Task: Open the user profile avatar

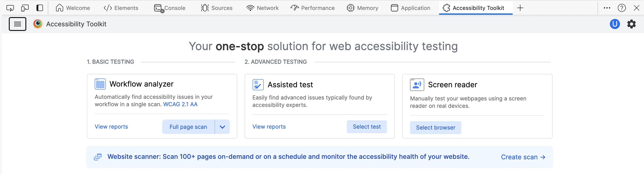Action: [614, 24]
